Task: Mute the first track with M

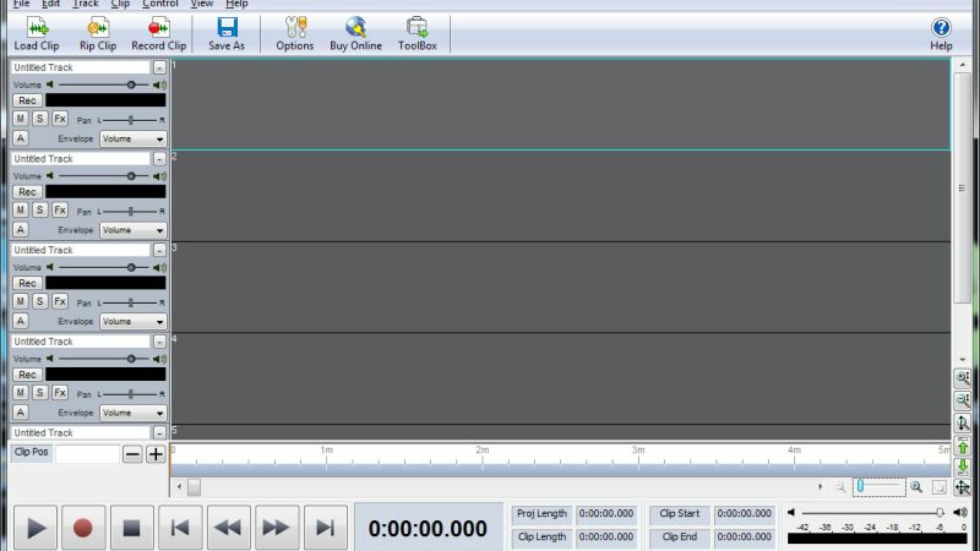Action: click(x=20, y=119)
